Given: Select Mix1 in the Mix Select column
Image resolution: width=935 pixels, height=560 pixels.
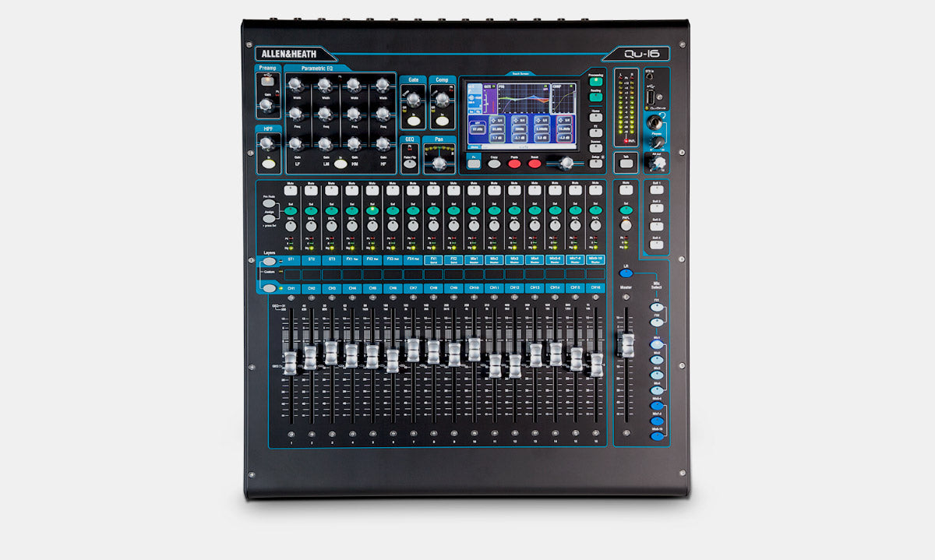Looking at the screenshot, I should 658,346.
